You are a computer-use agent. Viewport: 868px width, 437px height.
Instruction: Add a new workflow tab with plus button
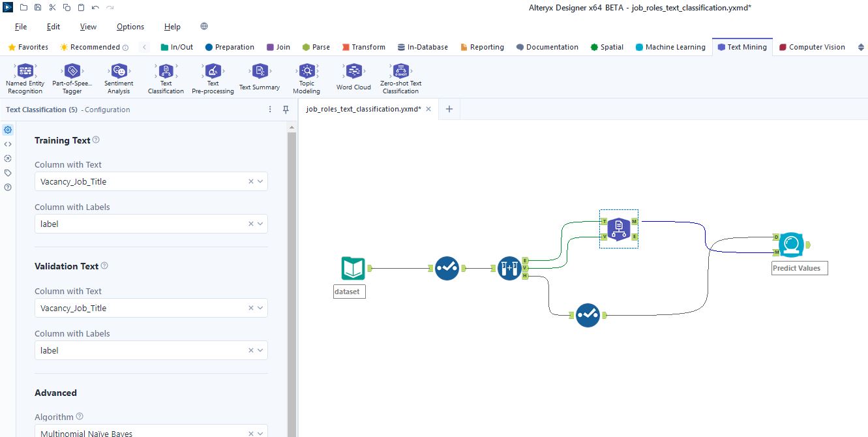(449, 109)
